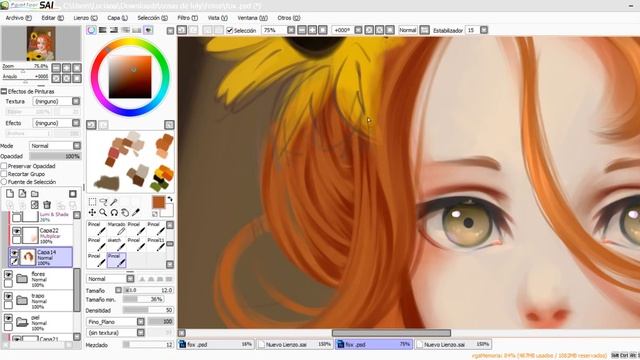Hide the flores folder layer
Screen dimensions: 640x360
(8, 275)
